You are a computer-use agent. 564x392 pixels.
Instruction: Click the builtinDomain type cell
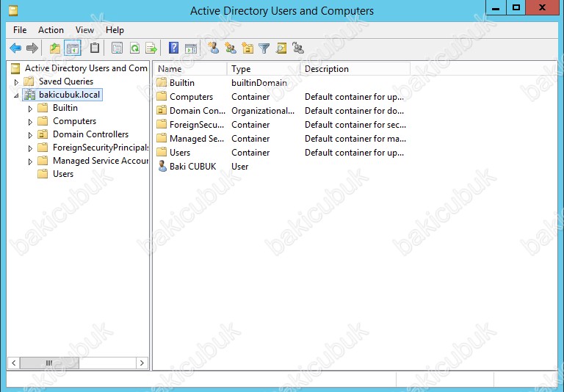pos(259,83)
